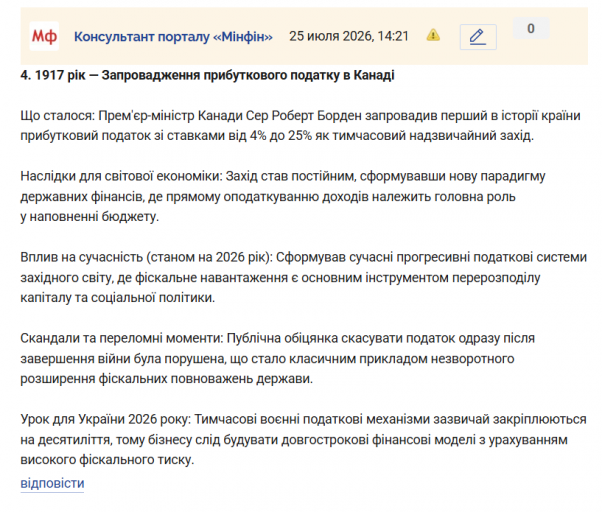Click the paragraph starting "Скандали та переломні моменти"
The image size is (602, 512).
click(x=278, y=358)
